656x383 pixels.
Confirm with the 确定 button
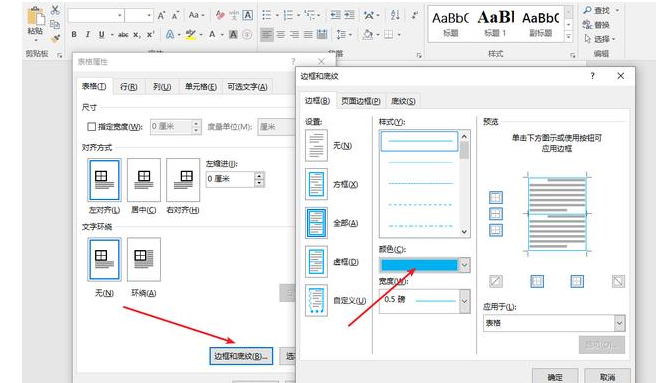point(555,377)
